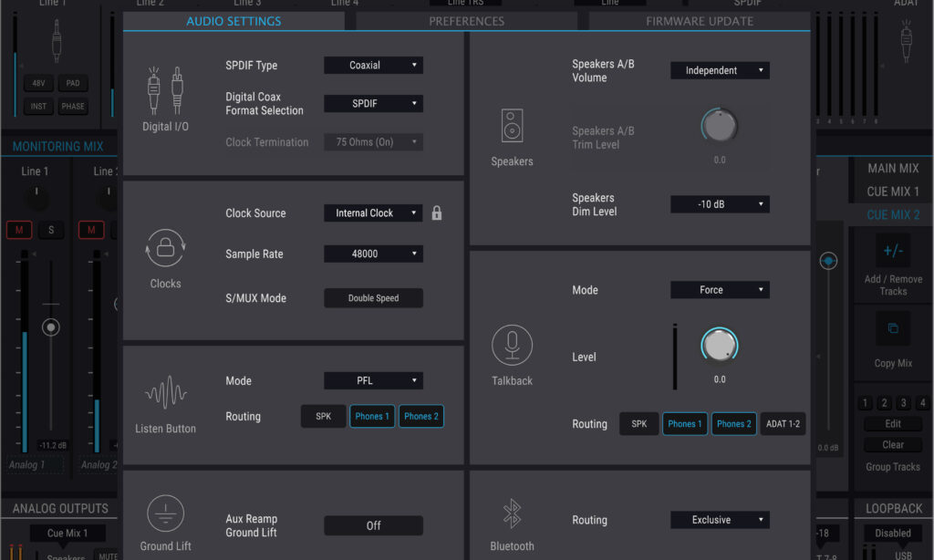Open the Speakers Dim Level dropdown
934x560 pixels.
click(x=720, y=204)
